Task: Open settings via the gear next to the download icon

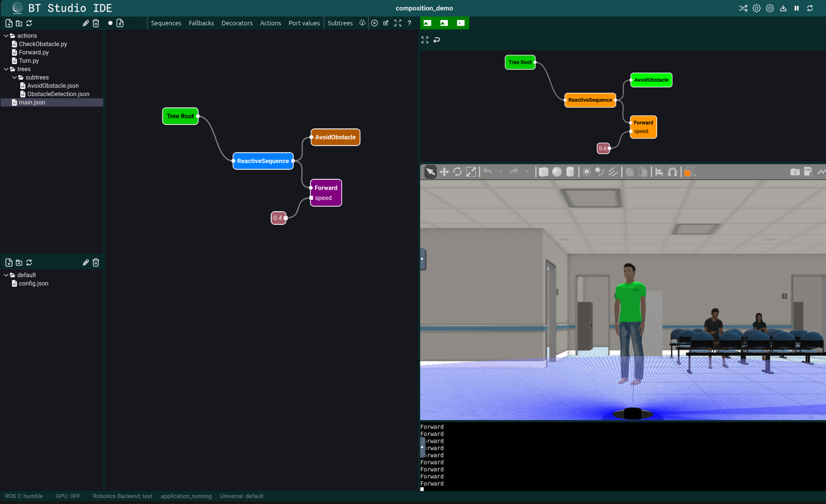Action: point(770,8)
